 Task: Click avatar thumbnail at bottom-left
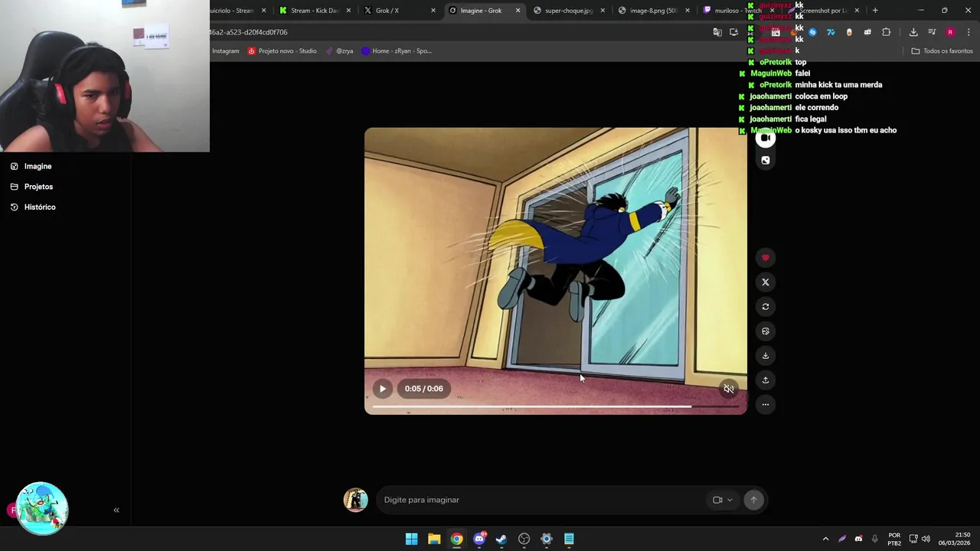pos(42,508)
